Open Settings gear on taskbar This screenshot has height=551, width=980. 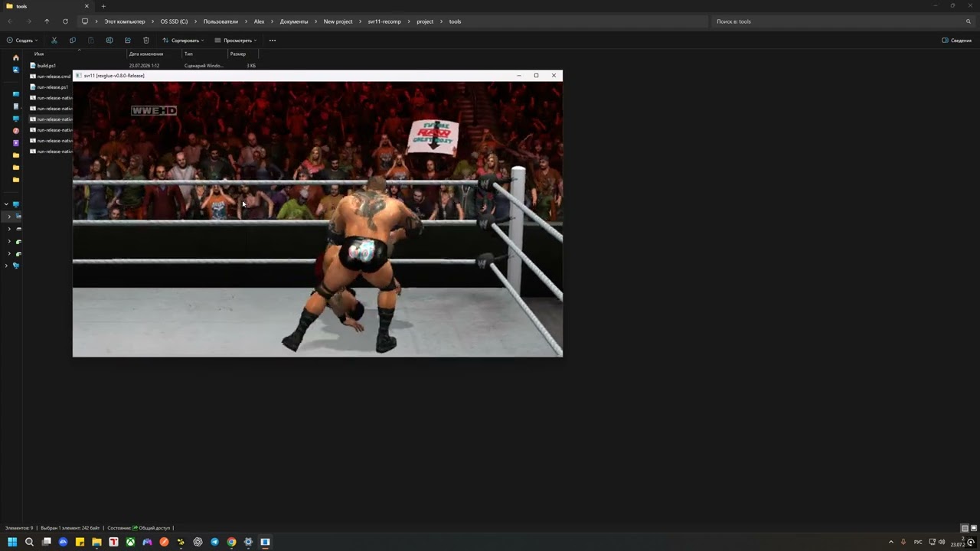click(248, 542)
